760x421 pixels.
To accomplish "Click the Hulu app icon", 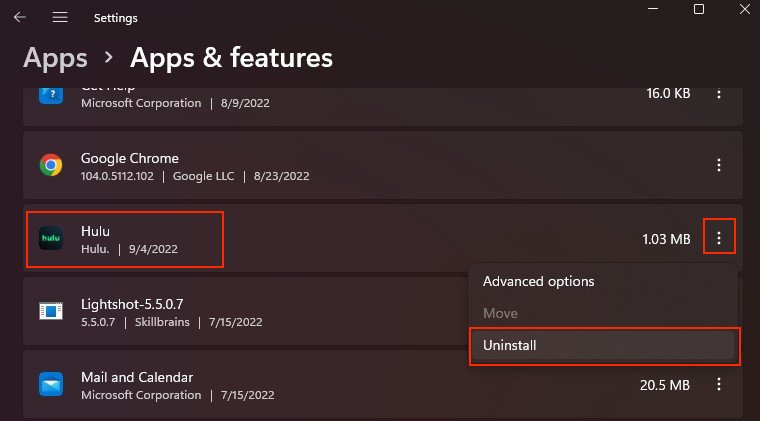I will [51, 238].
